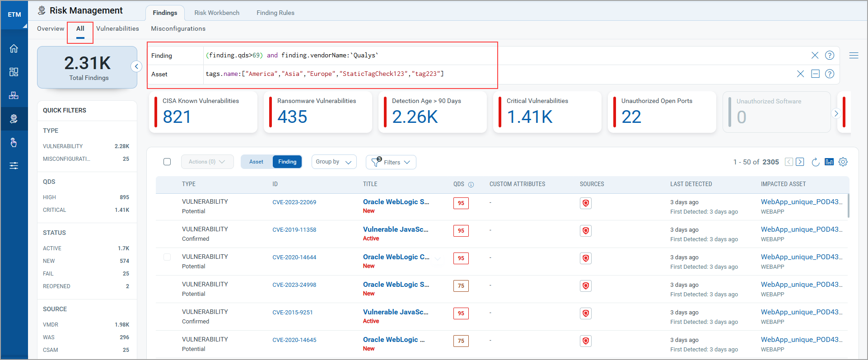Open the Dashboard icon in sidebar
The height and width of the screenshot is (360, 868).
click(14, 72)
